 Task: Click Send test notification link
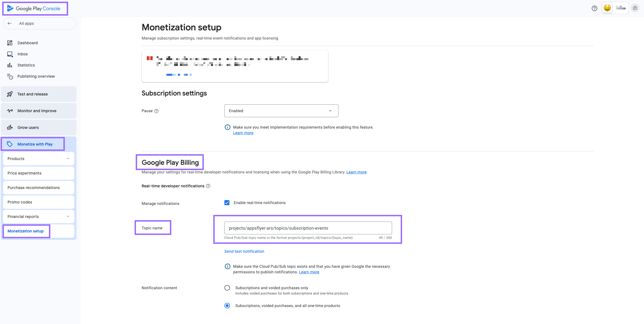(244, 251)
